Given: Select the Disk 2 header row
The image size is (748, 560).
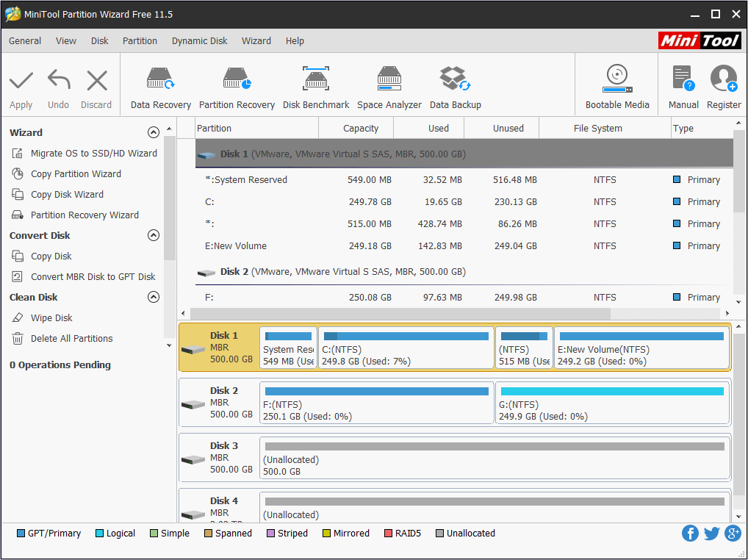Looking at the screenshot, I should point(464,272).
